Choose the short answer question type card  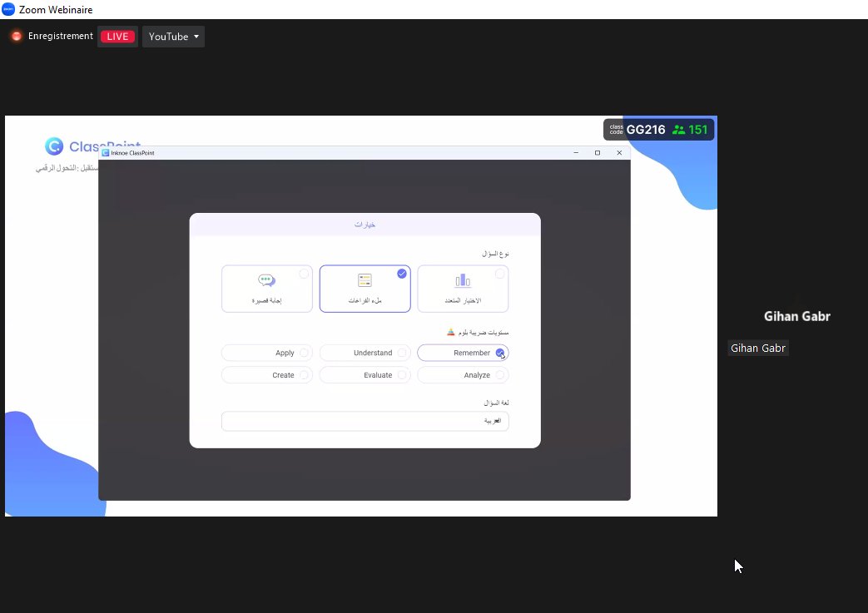click(267, 289)
